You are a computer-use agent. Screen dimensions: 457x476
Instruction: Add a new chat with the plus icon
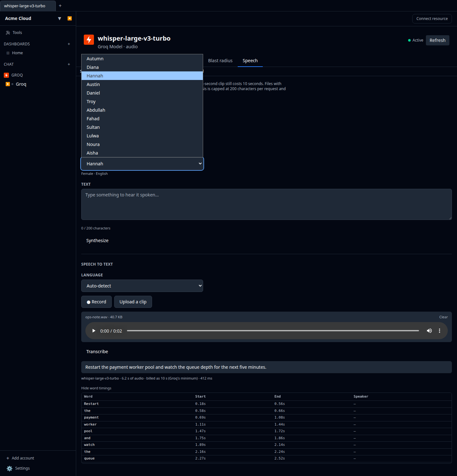click(69, 64)
